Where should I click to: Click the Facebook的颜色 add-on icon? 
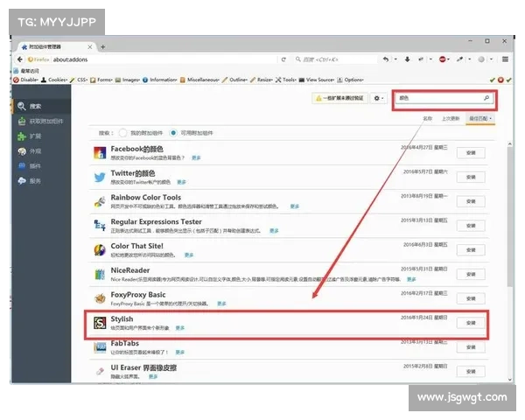pos(100,153)
